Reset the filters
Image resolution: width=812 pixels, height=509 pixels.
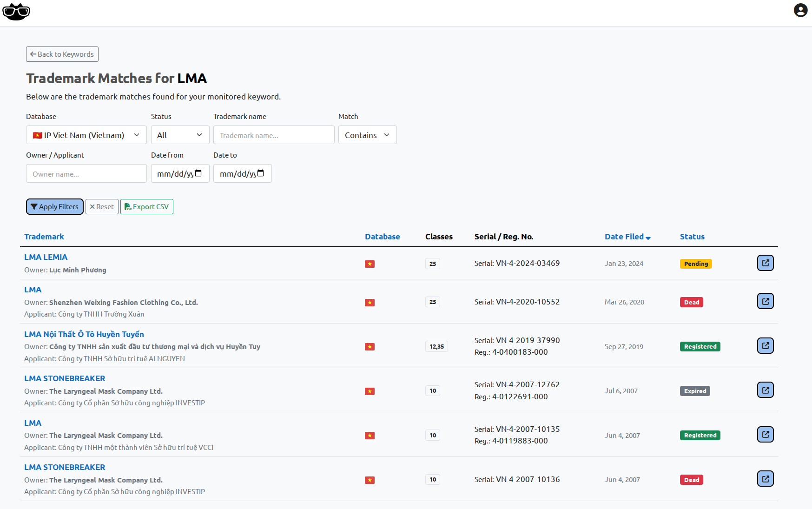102,207
